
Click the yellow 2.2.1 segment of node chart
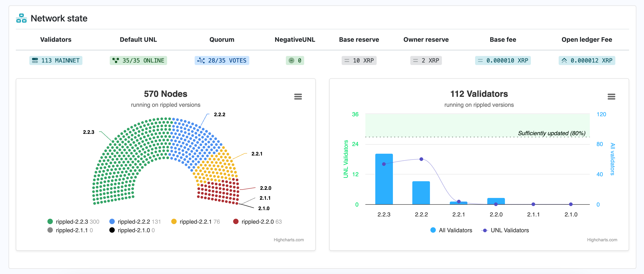tap(216, 166)
